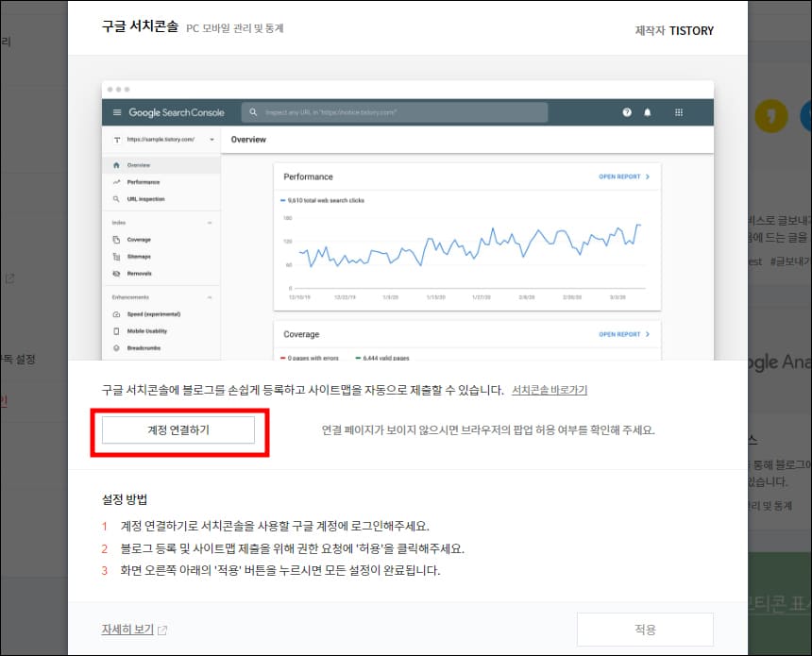Click the Sitemaps icon in the sidebar
Screen dimensions: 812x656
(114, 255)
